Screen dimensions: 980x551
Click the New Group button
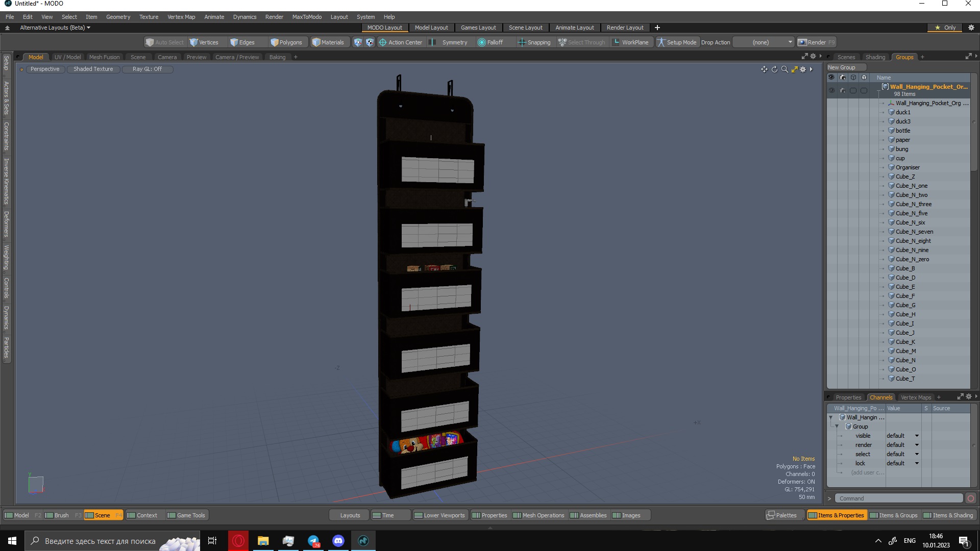tap(846, 67)
